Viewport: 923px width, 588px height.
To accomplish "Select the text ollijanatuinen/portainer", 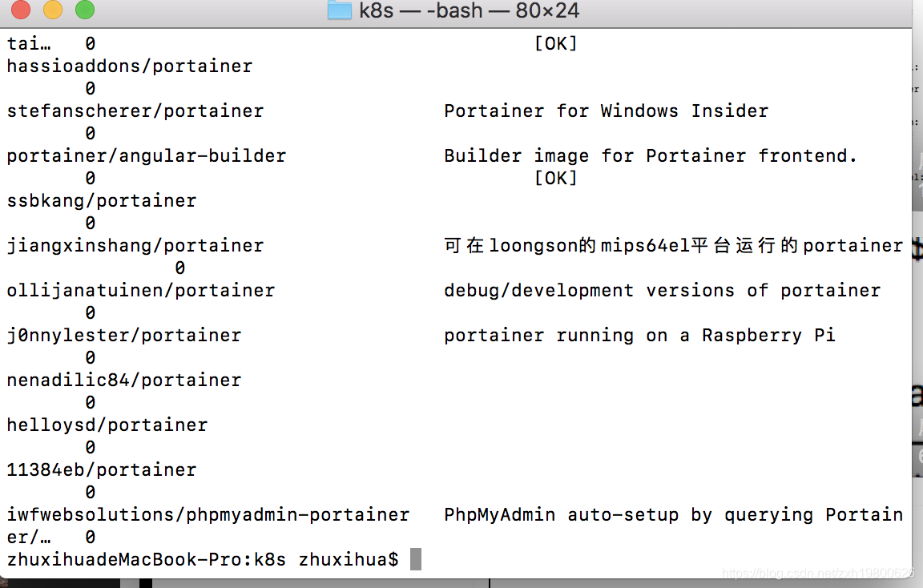I will coord(141,290).
